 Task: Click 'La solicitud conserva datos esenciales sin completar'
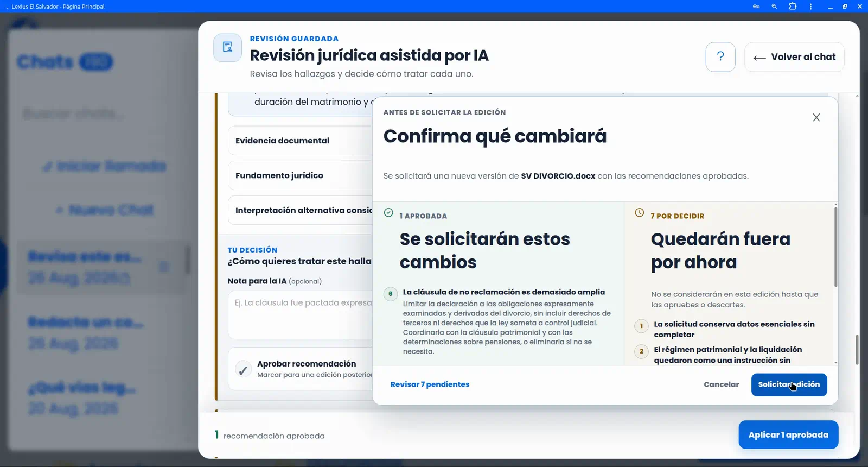pyautogui.click(x=734, y=329)
